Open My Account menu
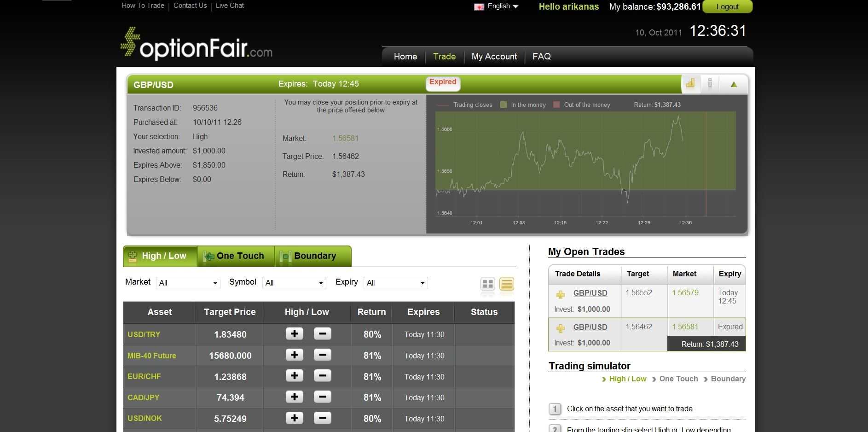 494,57
